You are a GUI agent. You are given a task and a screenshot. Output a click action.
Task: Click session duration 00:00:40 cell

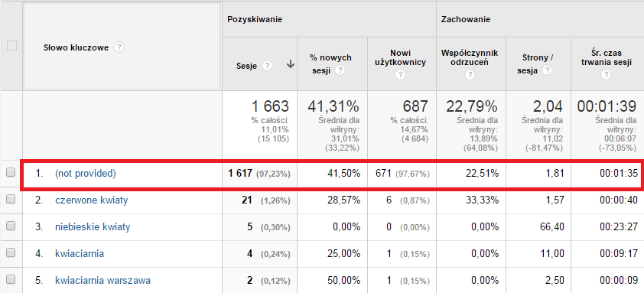point(619,200)
